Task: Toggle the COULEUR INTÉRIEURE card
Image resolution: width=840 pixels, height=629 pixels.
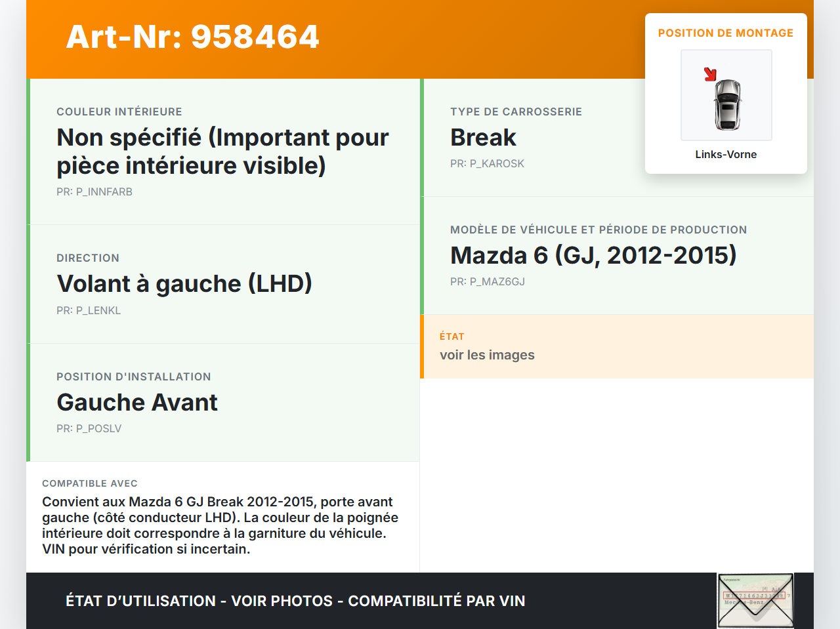Action: 223,150
